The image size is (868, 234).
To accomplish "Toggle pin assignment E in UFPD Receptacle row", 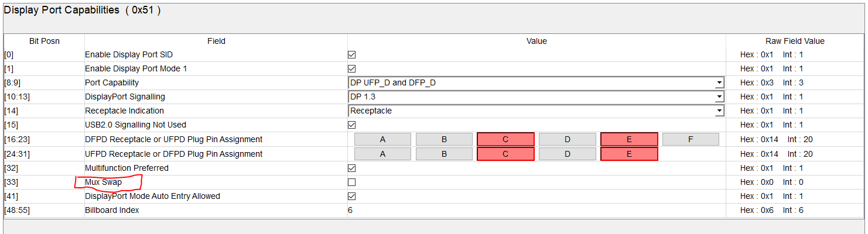I will click(629, 154).
